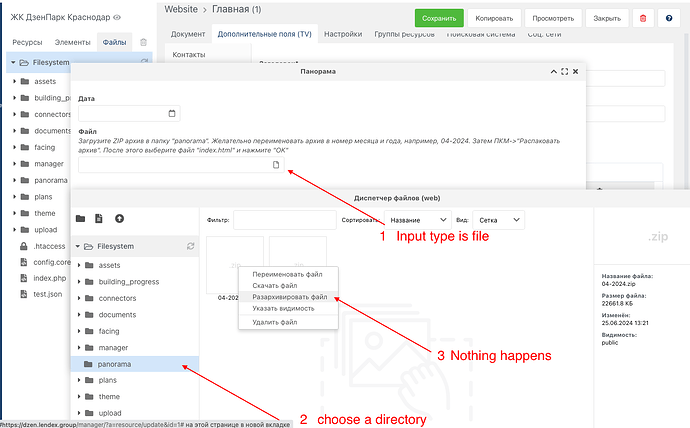690x428 pixels.
Task: Expand assets folder in left sidebar
Action: [14, 81]
